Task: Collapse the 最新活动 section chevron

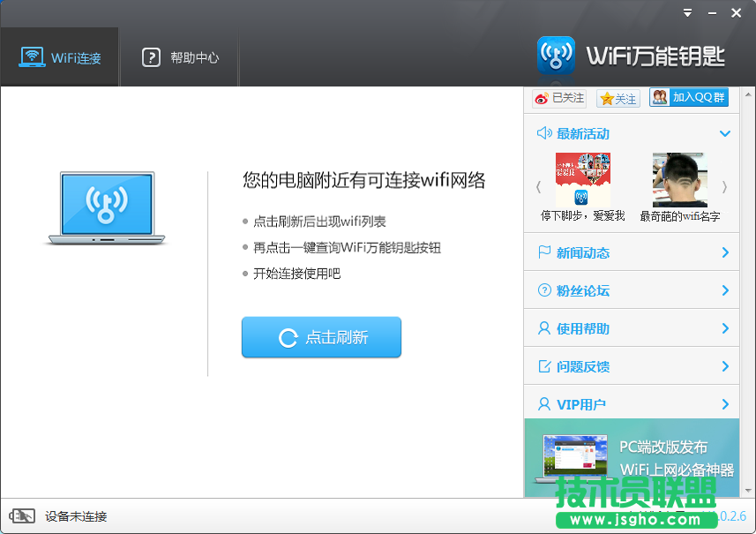Action: coord(726,133)
